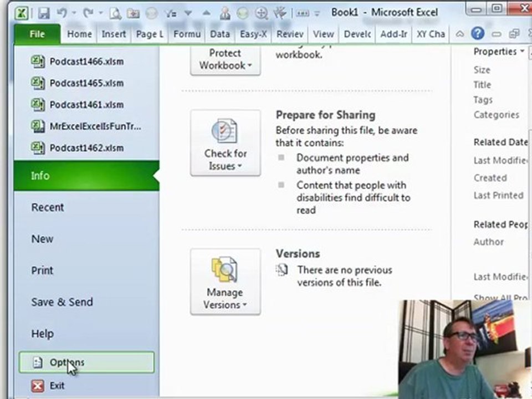Switch to the Data tab

tap(220, 34)
